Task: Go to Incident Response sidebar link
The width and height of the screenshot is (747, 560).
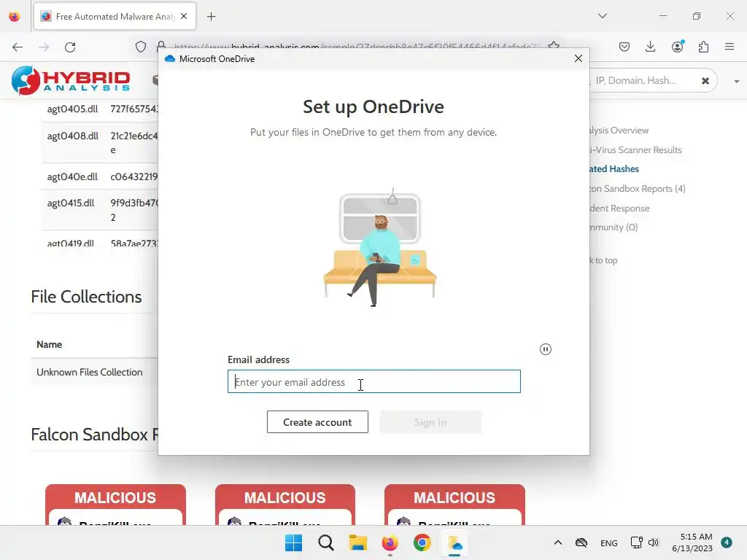Action: (x=620, y=208)
